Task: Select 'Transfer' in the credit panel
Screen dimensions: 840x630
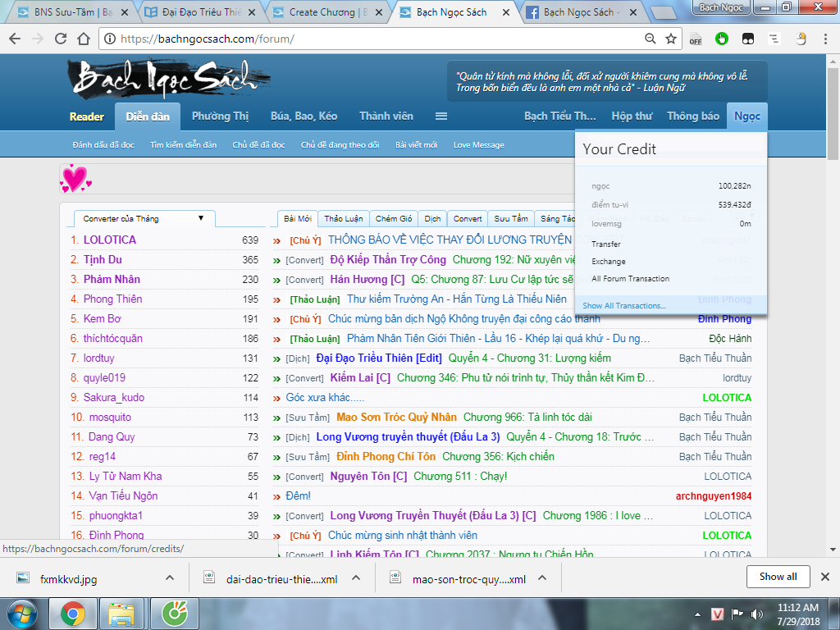Action: pyautogui.click(x=606, y=244)
